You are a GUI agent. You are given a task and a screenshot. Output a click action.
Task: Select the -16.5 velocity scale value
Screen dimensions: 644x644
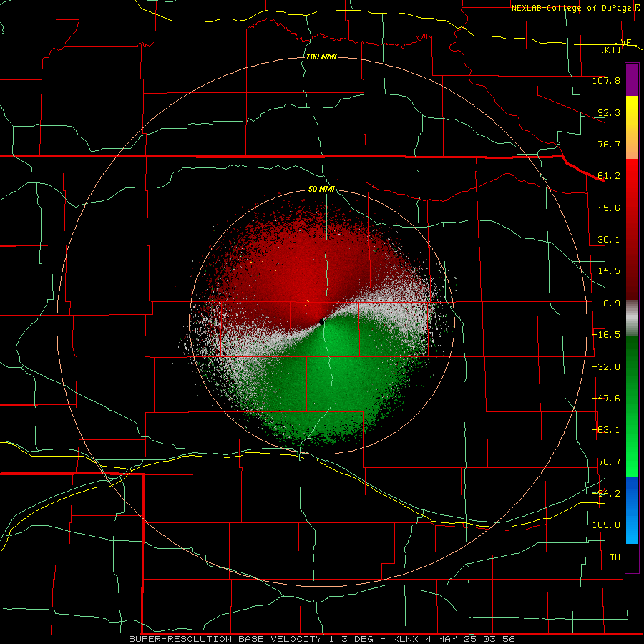(x=606, y=335)
